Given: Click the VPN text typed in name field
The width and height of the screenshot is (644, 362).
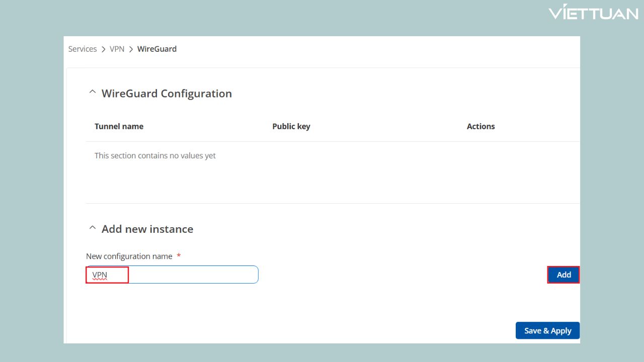Looking at the screenshot, I should [x=100, y=275].
